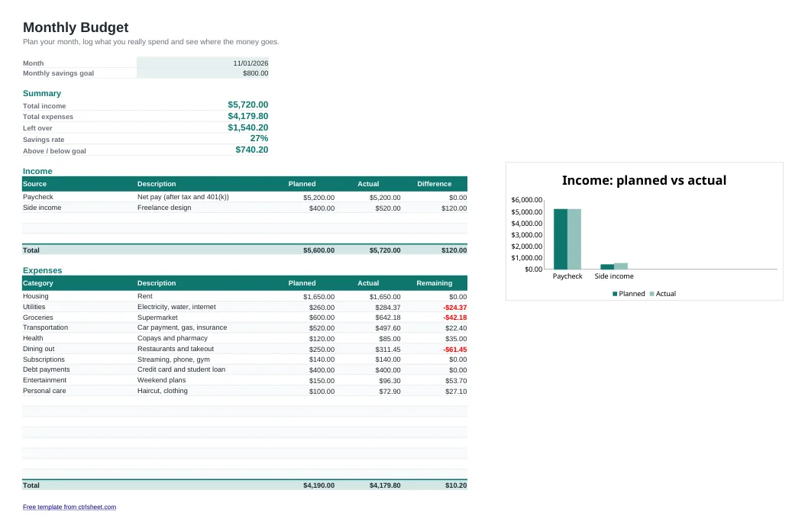Select Dining out remaining -$61.45 value
Viewport: 805px width, 532px height.
pyautogui.click(x=455, y=350)
